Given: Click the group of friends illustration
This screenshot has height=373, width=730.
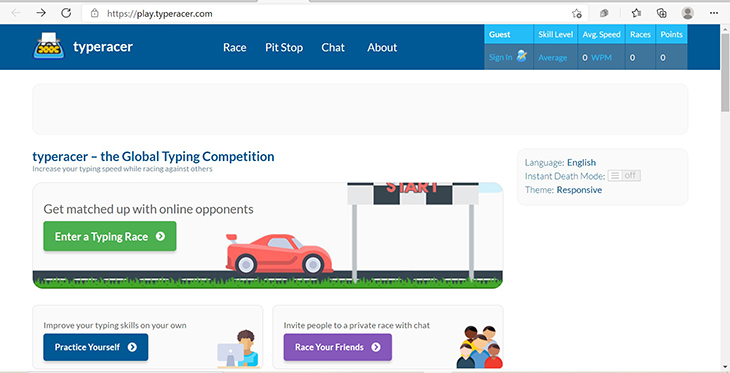Looking at the screenshot, I should click(x=480, y=347).
